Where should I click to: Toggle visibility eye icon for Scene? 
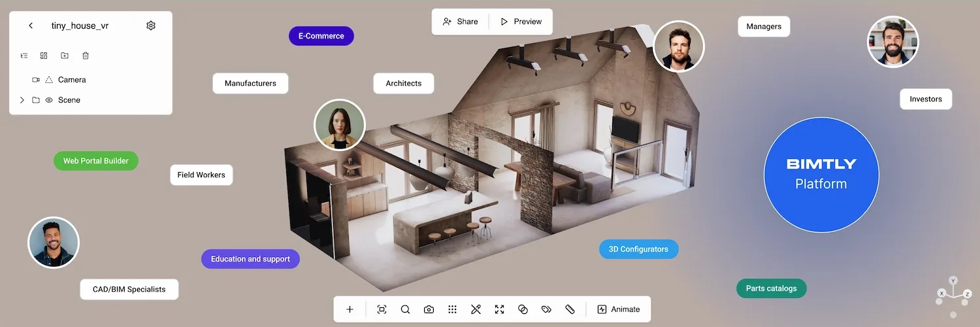[x=49, y=100]
